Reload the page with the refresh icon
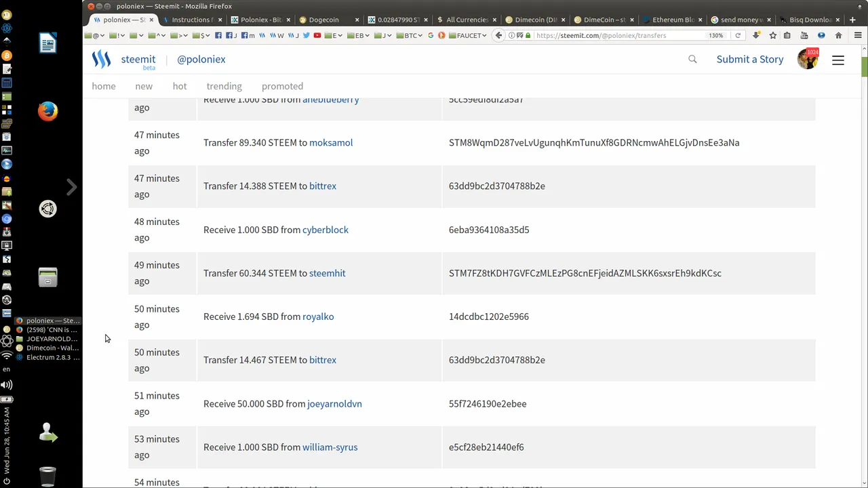 738,35
